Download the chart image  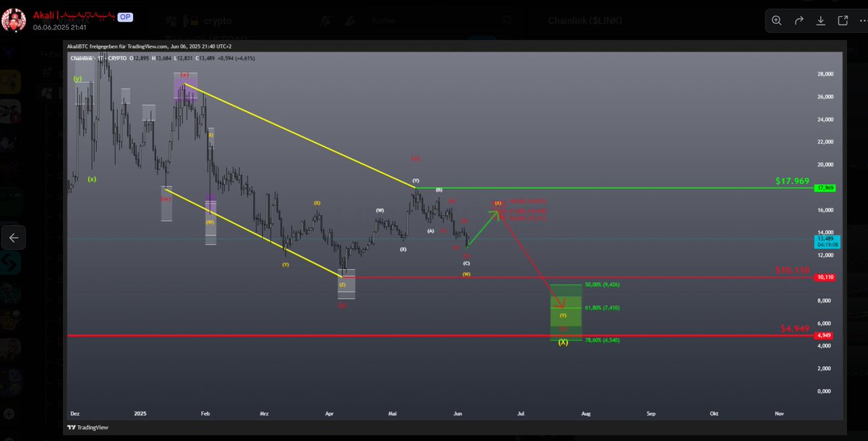(x=821, y=20)
